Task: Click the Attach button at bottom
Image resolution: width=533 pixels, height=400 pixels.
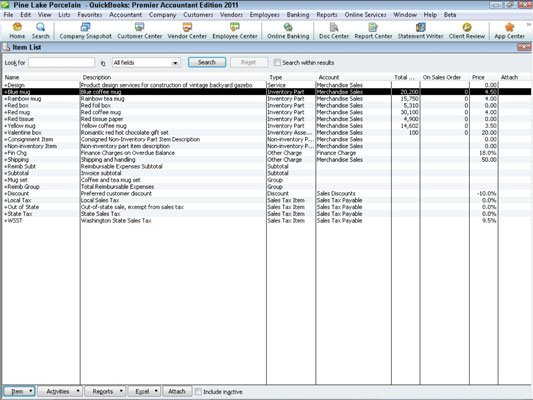Action: tap(177, 392)
